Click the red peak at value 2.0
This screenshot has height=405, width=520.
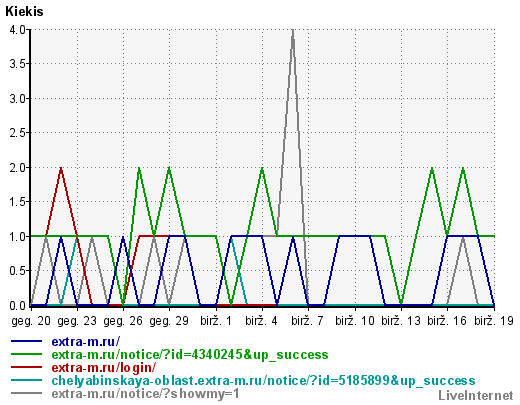coord(61,169)
